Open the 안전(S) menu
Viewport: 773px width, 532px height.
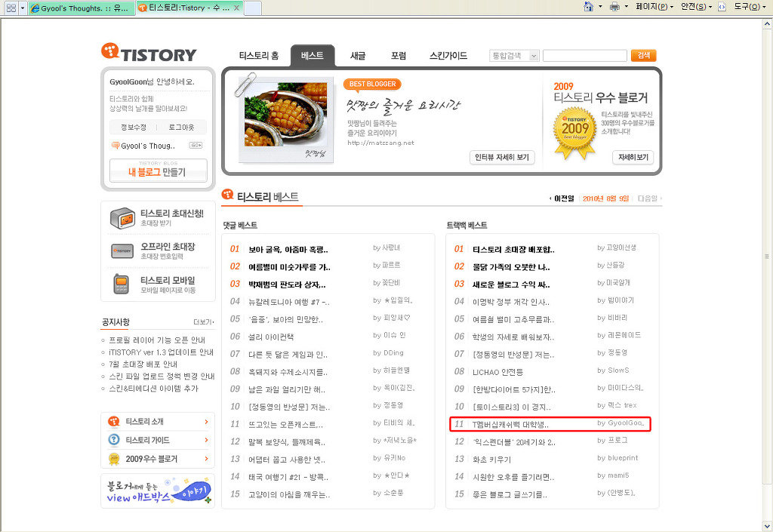[696, 6]
